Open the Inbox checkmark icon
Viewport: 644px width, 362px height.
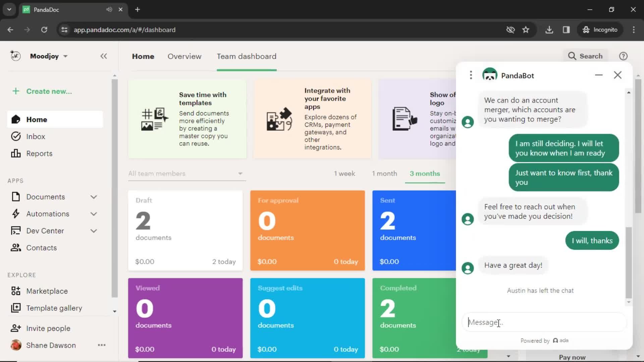[x=16, y=136]
